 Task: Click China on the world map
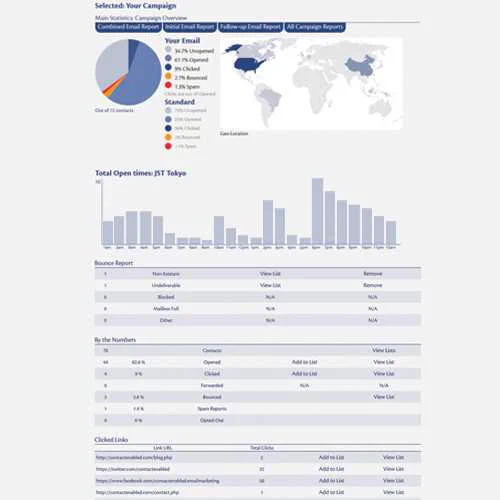click(x=362, y=66)
